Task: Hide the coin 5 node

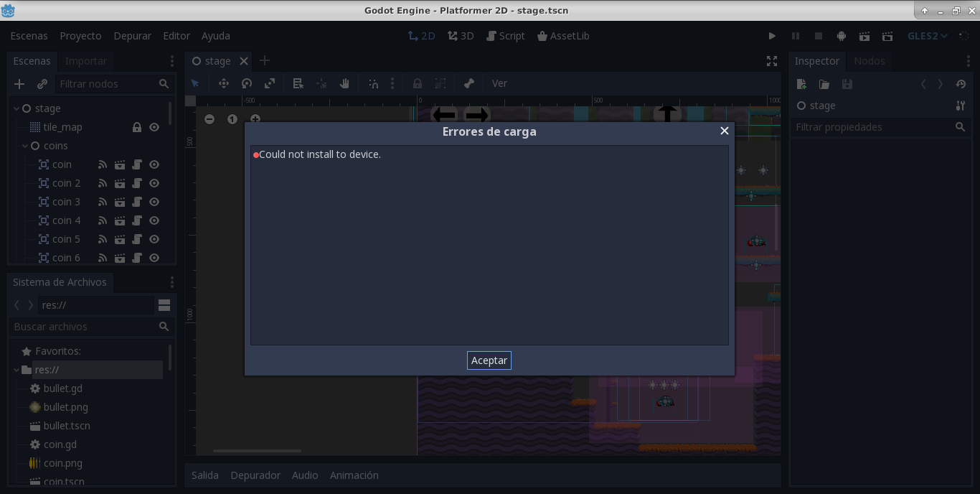Action: 154,238
